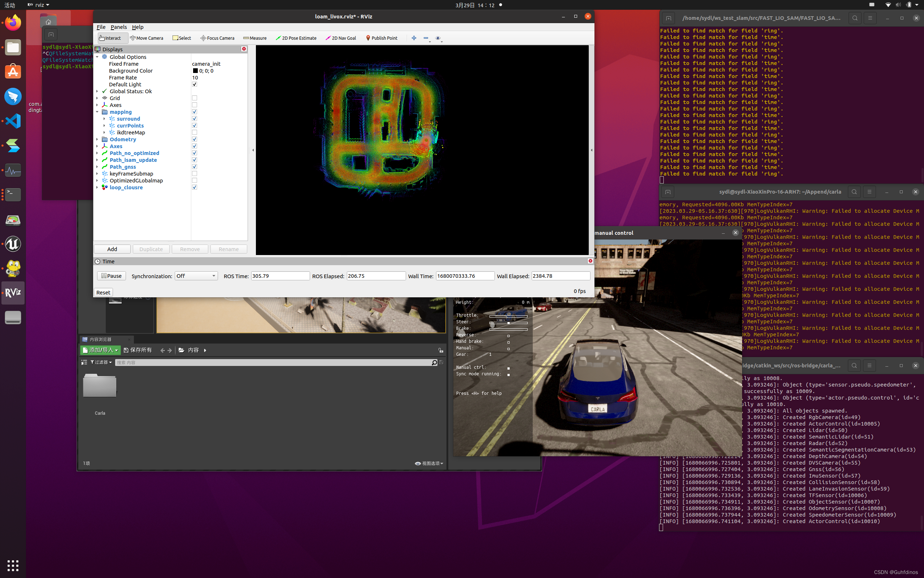Open Unreal Engine dock icon
Screen dimensions: 924x578
pyautogui.click(x=13, y=244)
